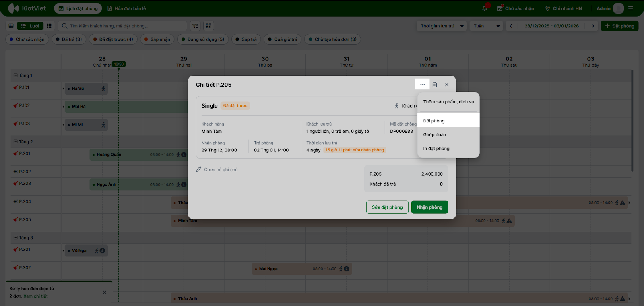Toggle the Quá giờ trả status filter
Image resolution: width=644 pixels, height=306 pixels.
(283, 39)
